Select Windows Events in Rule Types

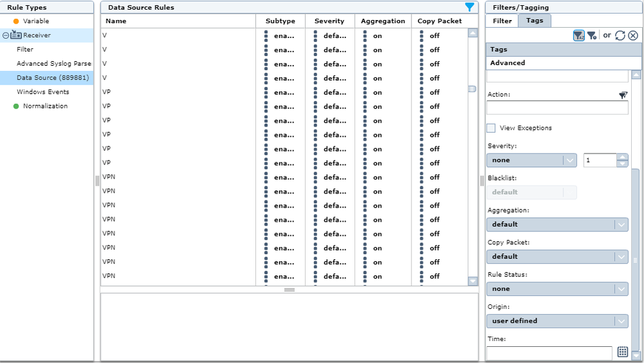point(43,92)
